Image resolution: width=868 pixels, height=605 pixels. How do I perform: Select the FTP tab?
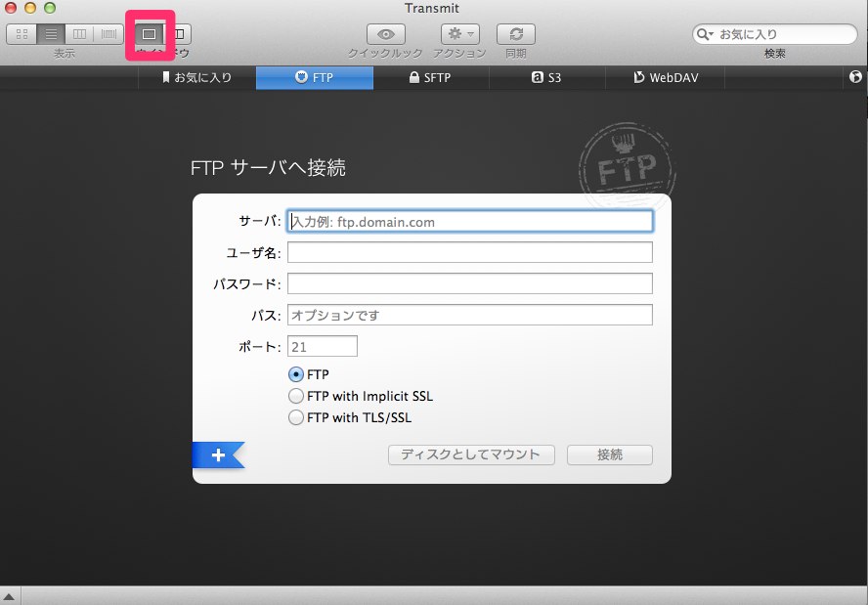point(315,77)
